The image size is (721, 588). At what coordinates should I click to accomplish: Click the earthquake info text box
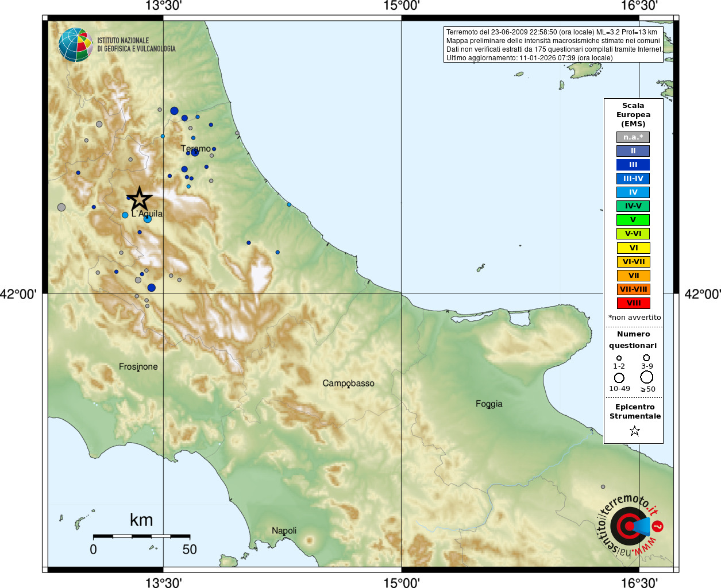553,45
